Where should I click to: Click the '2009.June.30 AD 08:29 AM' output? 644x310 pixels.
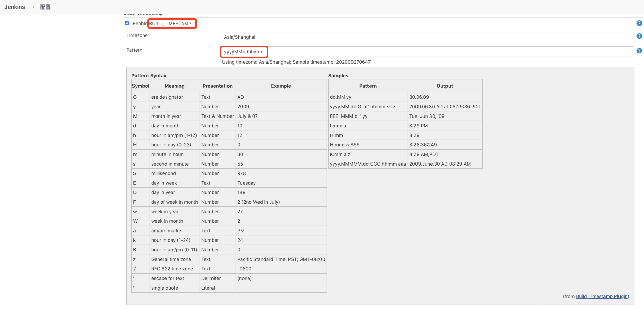point(445,164)
